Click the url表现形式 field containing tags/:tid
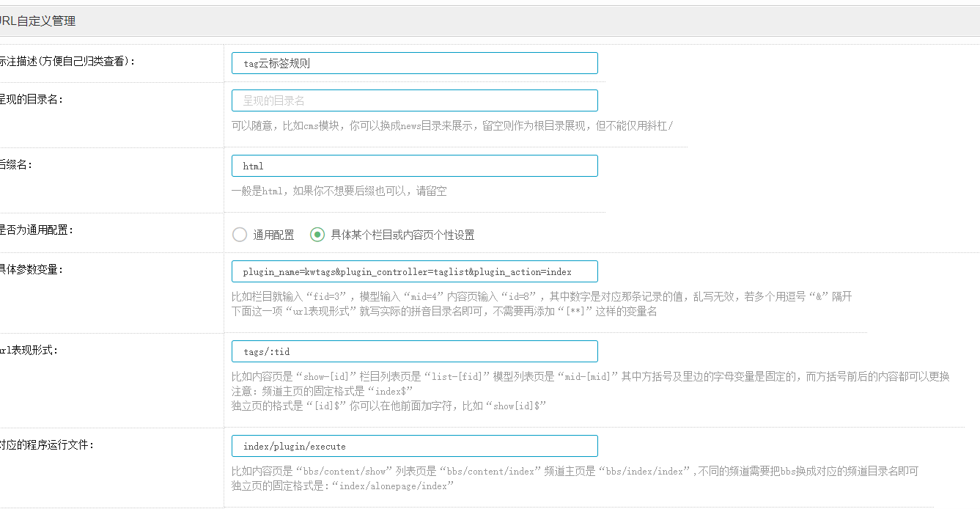This screenshot has width=980, height=509. click(x=414, y=351)
